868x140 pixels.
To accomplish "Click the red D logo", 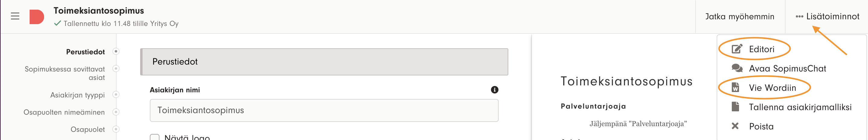I will pos(36,17).
